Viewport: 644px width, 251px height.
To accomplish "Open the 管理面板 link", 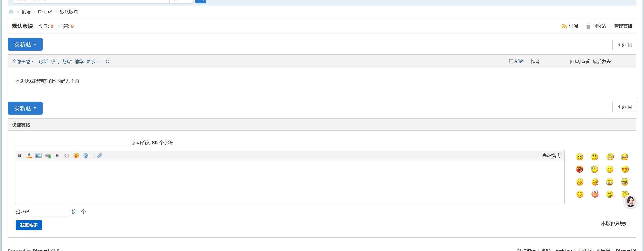I will (623, 26).
